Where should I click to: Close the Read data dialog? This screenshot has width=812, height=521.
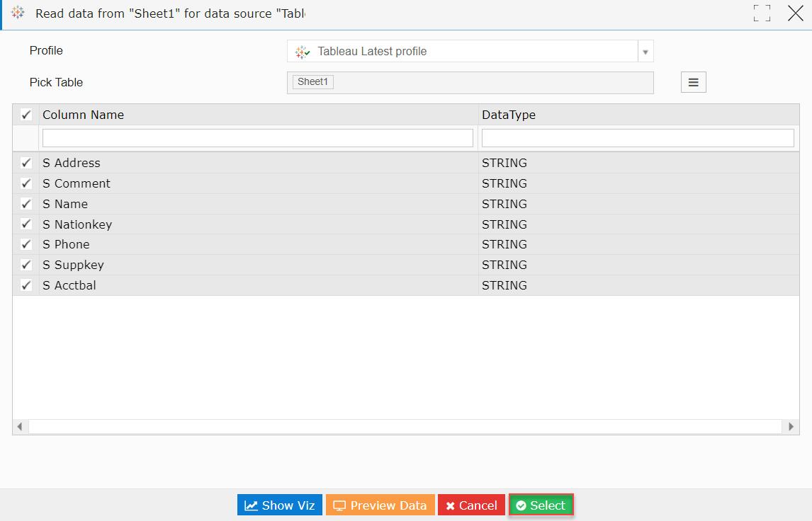(x=796, y=13)
